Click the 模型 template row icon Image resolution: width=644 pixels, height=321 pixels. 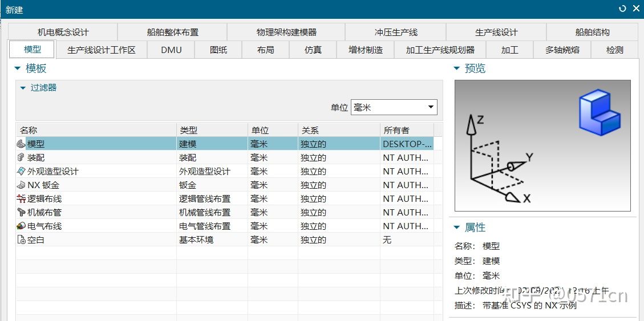click(x=21, y=144)
